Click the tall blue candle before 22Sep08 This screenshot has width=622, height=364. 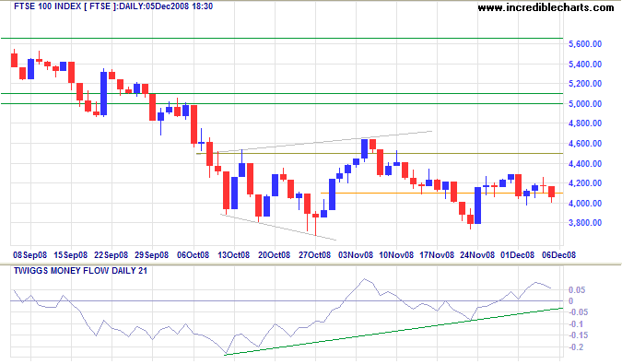pos(103,93)
